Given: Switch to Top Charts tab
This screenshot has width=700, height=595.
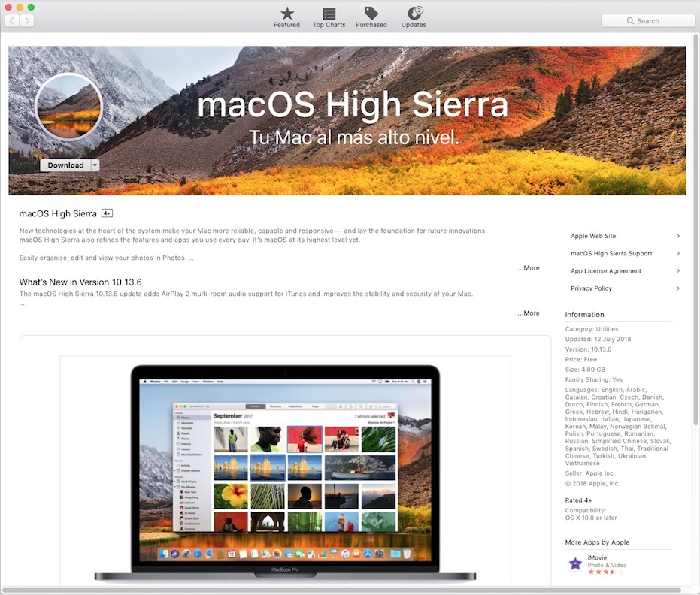Looking at the screenshot, I should [x=329, y=17].
